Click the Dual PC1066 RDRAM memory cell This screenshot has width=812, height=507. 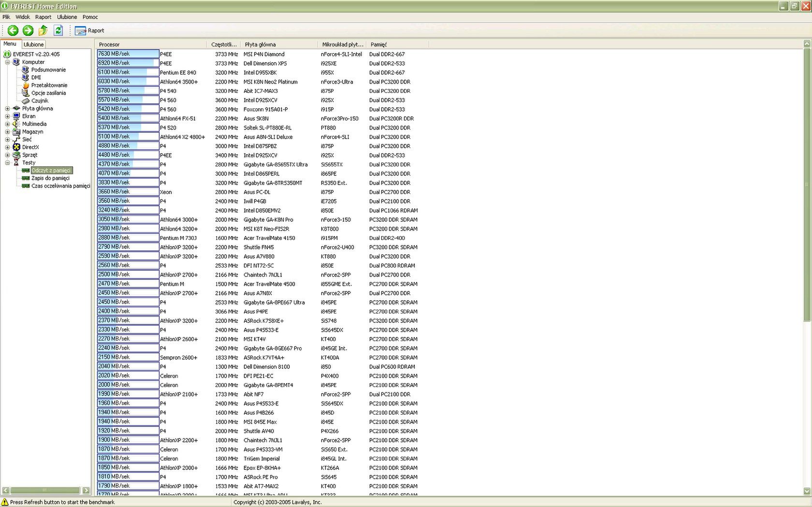(393, 210)
